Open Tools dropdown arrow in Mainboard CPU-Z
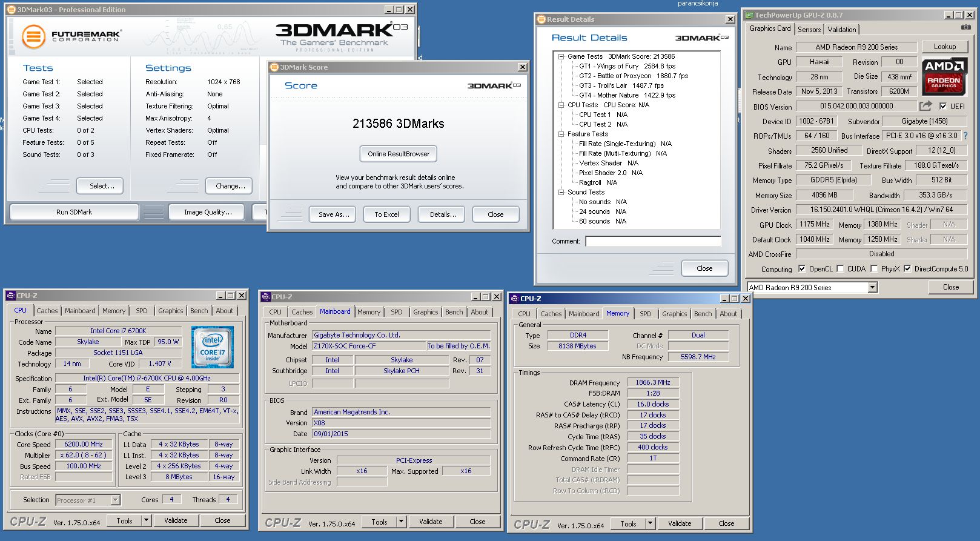 point(401,522)
